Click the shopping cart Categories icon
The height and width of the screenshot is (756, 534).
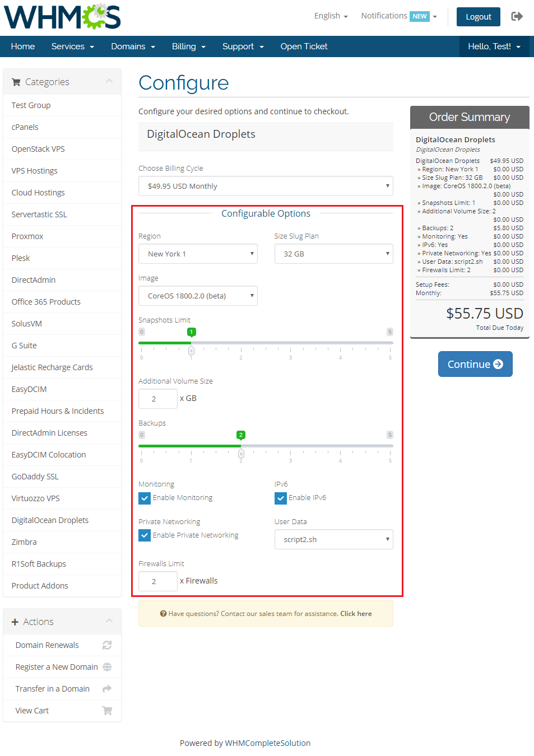point(16,82)
